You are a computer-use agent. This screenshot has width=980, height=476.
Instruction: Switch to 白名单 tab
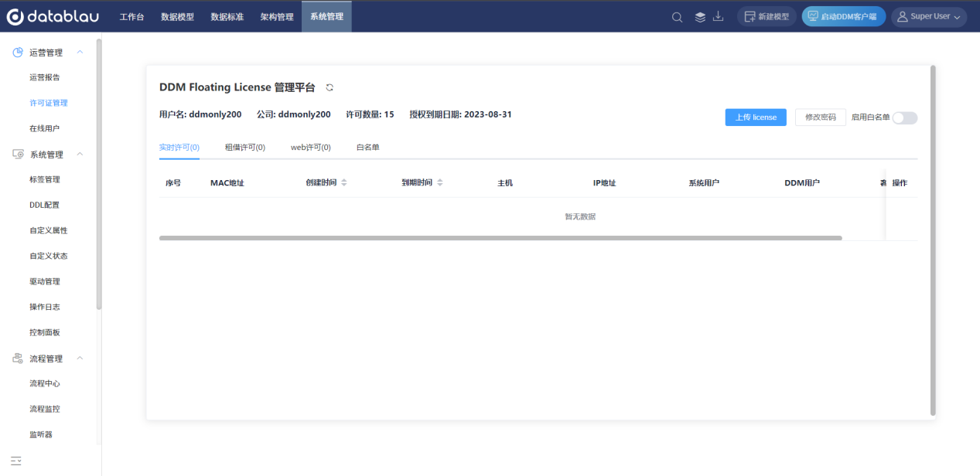[367, 147]
